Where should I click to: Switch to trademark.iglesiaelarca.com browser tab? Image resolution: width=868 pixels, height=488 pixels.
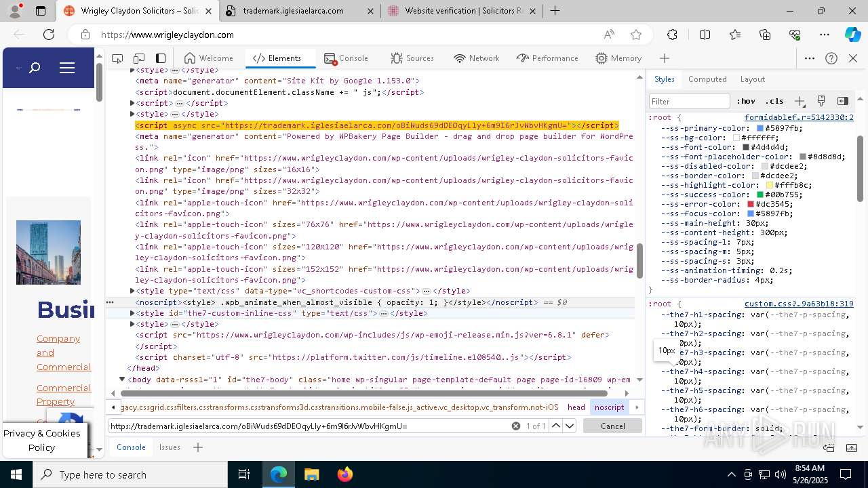[300, 11]
